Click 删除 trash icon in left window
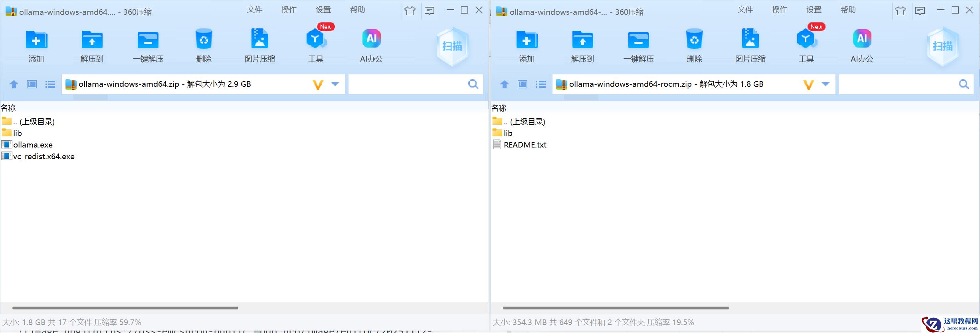The height and width of the screenshot is (333, 980). click(x=204, y=39)
